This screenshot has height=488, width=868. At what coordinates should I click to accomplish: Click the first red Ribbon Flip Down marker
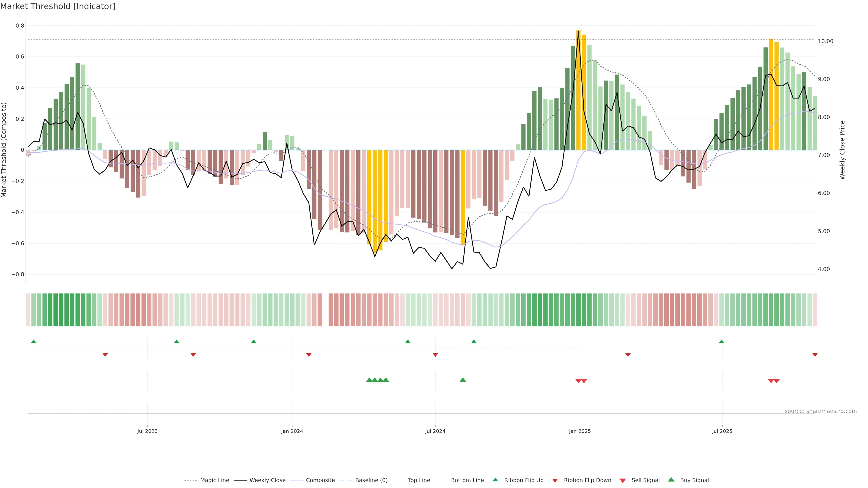point(105,355)
